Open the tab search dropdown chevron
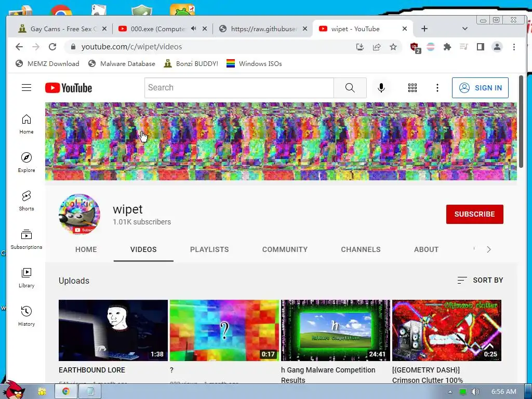 pos(465,29)
